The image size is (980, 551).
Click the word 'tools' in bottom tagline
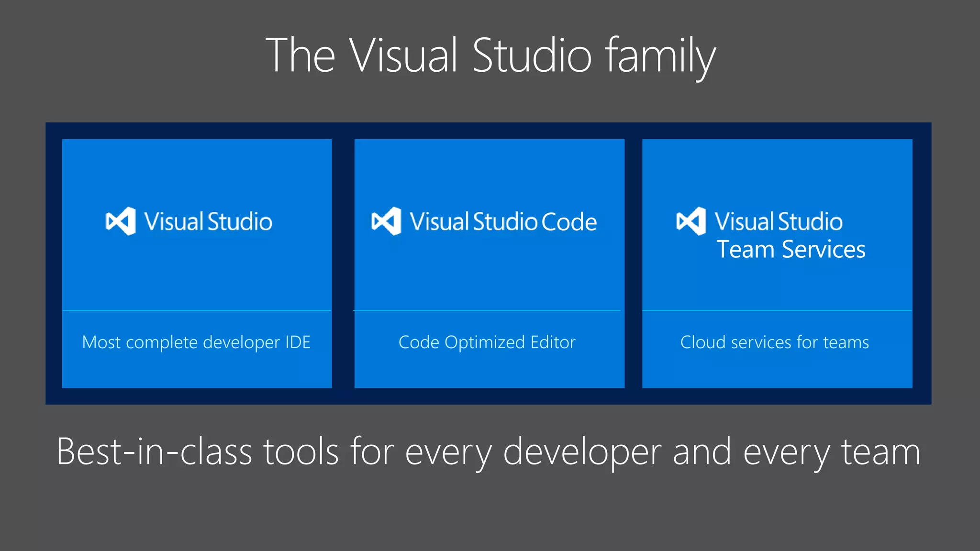(301, 452)
